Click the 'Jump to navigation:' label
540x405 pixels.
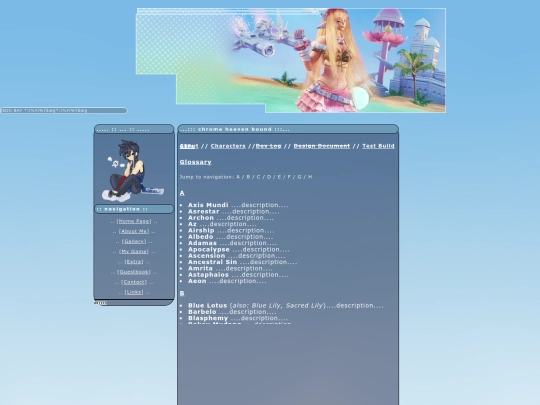(207, 177)
